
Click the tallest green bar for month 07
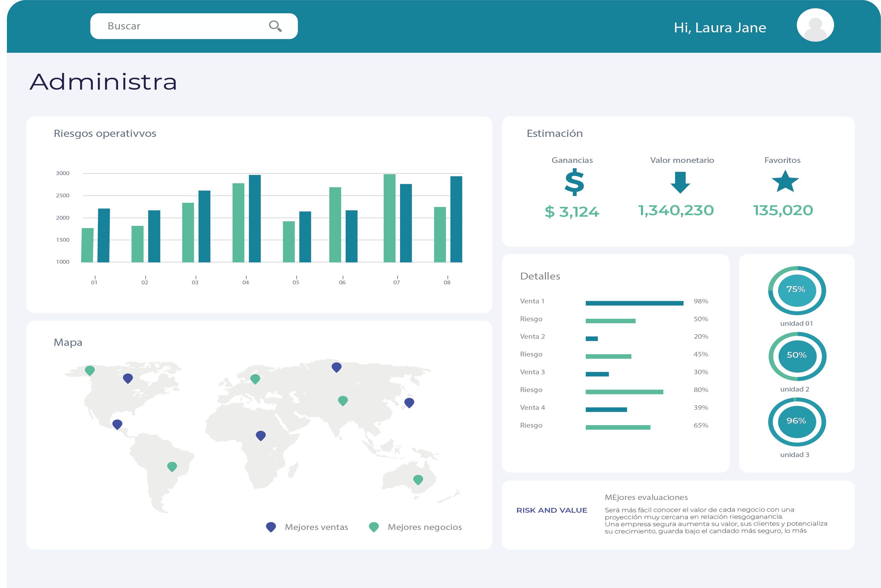[x=389, y=218]
